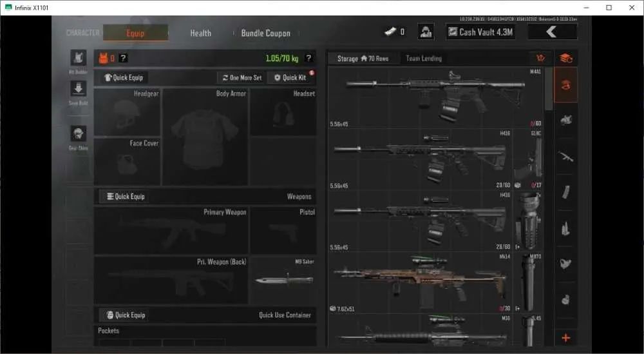Open Cash Vault 4.3M

480,32
